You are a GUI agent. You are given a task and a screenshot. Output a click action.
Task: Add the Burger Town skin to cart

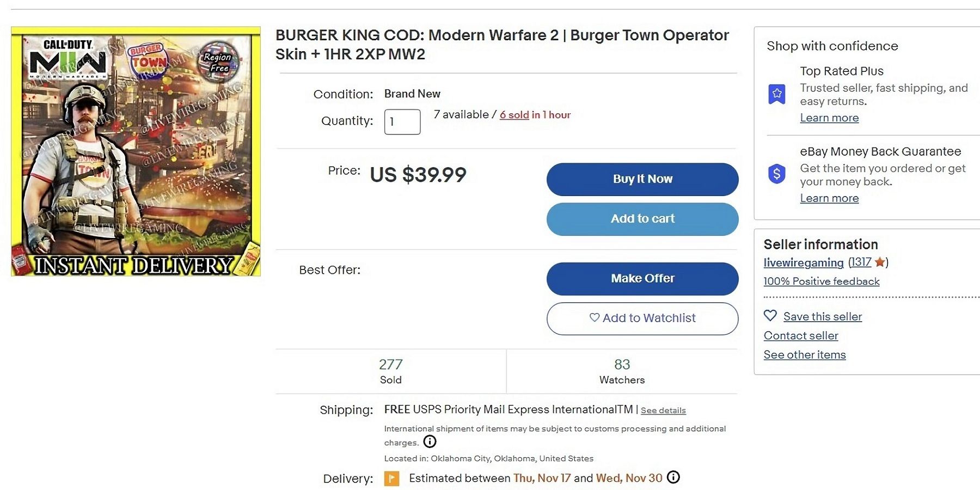[642, 219]
